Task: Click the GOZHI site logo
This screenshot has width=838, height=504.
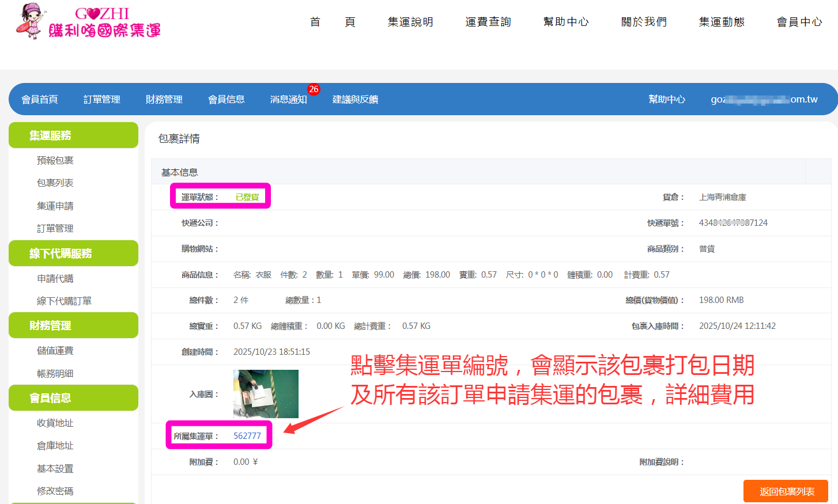Action: tap(89, 22)
